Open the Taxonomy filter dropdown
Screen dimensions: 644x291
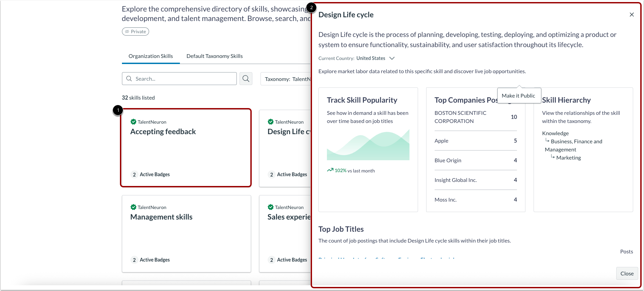pyautogui.click(x=286, y=79)
